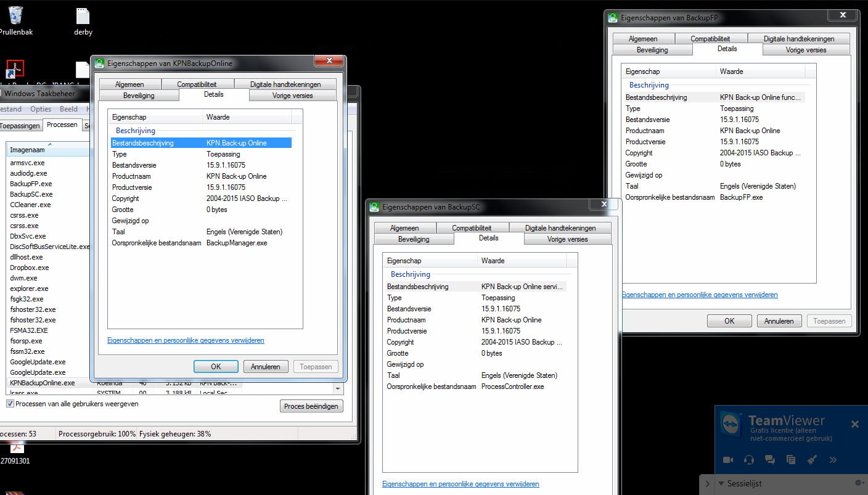
Task: Open Digitale handtekeningen tab in BackupFP properties
Action: [x=799, y=39]
